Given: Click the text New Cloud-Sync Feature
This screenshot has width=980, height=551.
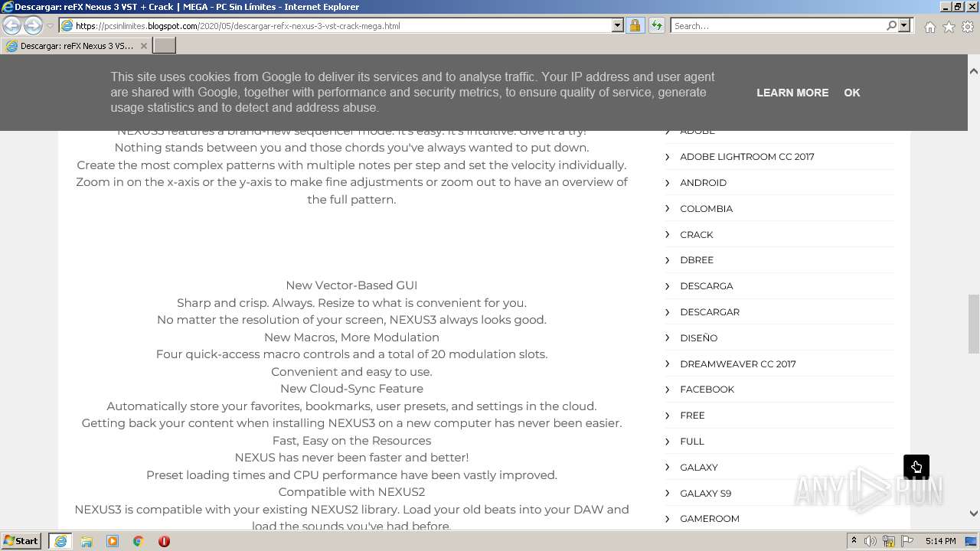Looking at the screenshot, I should coord(351,389).
